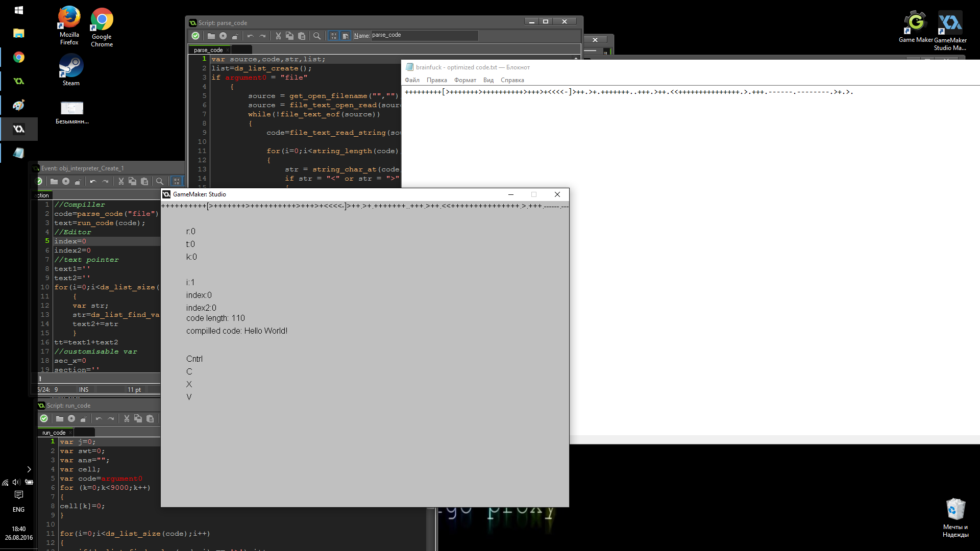Click Save disk icon in run_code toolbar
The width and height of the screenshot is (980, 551).
click(x=71, y=419)
